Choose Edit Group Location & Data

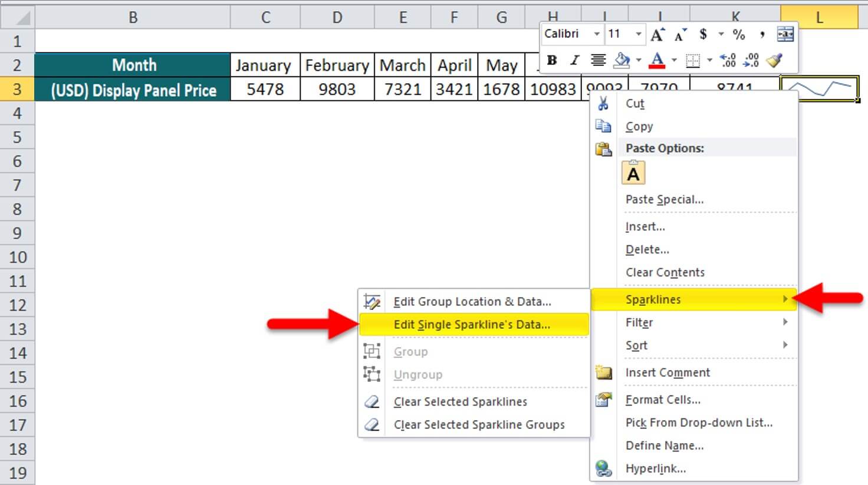point(474,302)
